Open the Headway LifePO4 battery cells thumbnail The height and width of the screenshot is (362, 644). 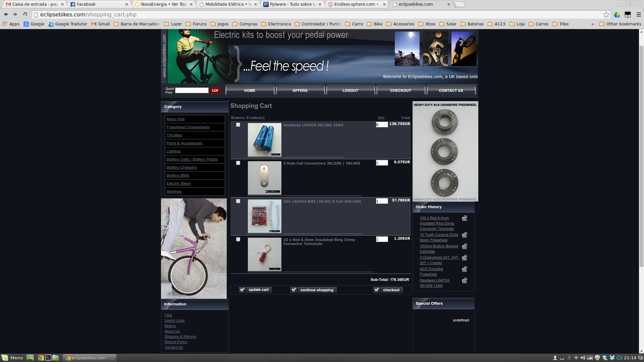point(264,140)
